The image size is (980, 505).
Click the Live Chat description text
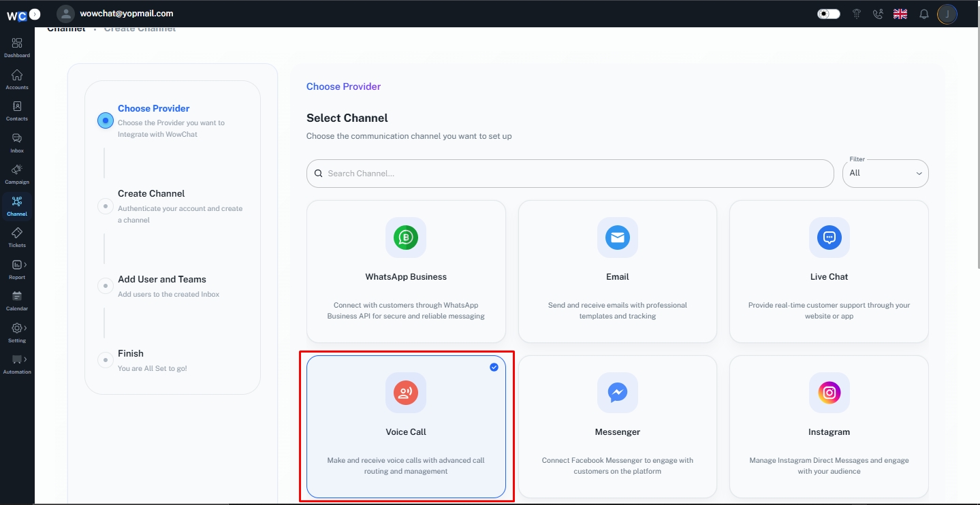[829, 311]
